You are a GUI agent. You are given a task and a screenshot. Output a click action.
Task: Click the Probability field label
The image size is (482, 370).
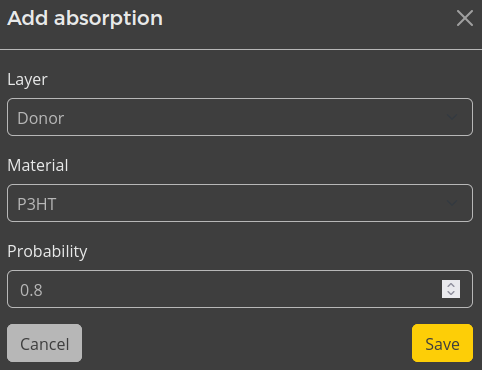click(47, 252)
